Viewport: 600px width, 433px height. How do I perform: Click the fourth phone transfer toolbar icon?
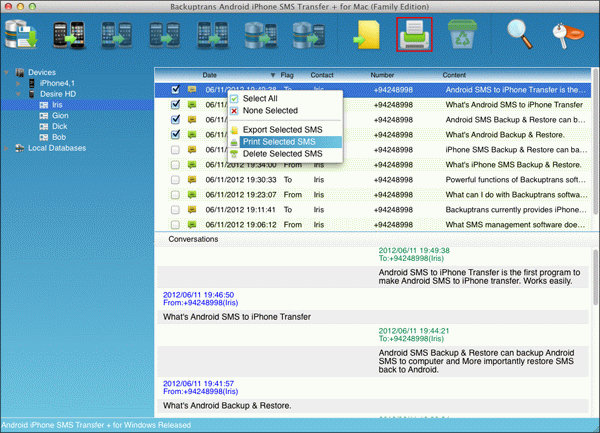click(165, 35)
